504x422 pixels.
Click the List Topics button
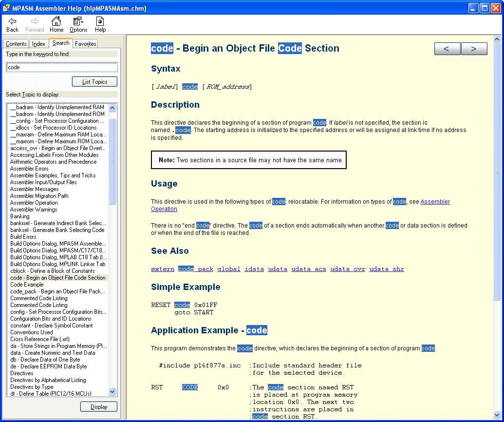(94, 82)
